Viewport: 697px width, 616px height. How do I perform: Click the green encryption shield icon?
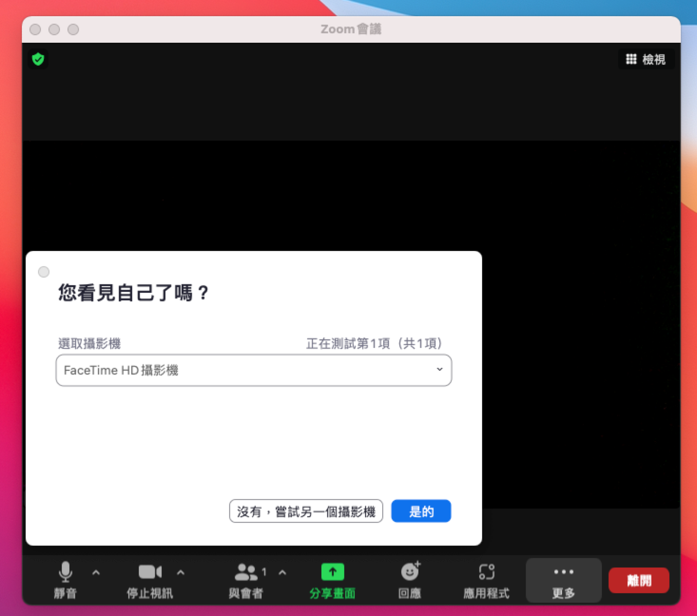(x=38, y=59)
